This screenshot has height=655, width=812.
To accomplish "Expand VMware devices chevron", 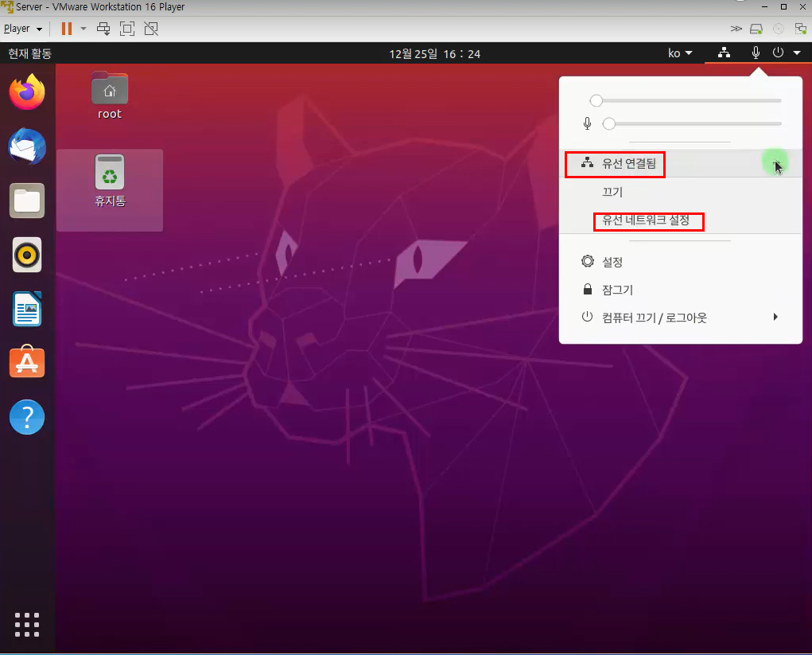I will click(x=736, y=29).
